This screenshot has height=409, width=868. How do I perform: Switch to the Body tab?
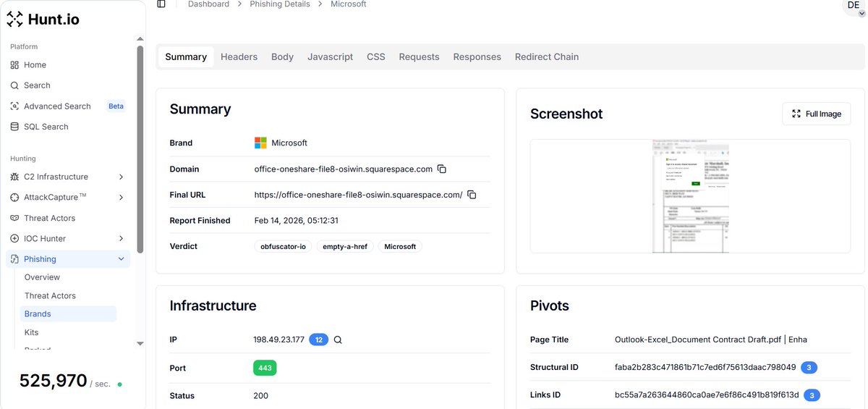point(282,57)
